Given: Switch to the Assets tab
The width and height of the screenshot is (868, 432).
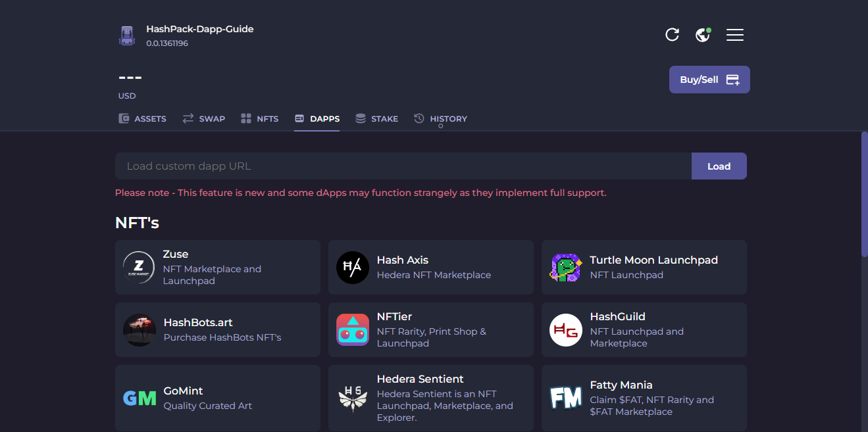Looking at the screenshot, I should point(142,119).
